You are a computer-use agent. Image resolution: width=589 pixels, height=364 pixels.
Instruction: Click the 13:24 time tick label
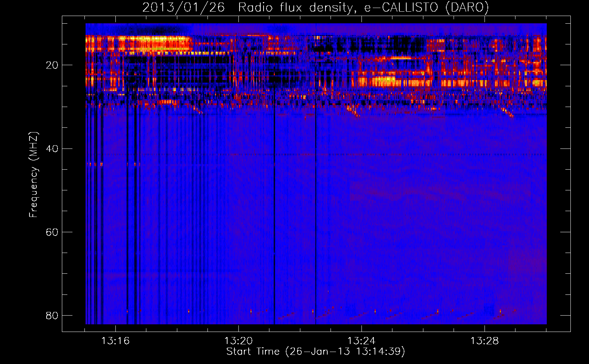[361, 341]
